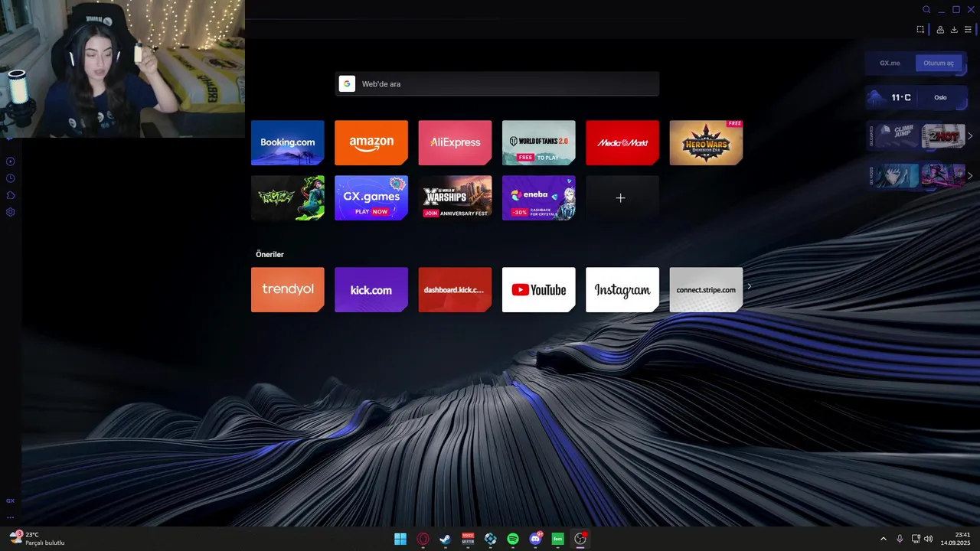Open the Instagram suggestion tile
Image resolution: width=980 pixels, height=551 pixels.
pyautogui.click(x=622, y=289)
